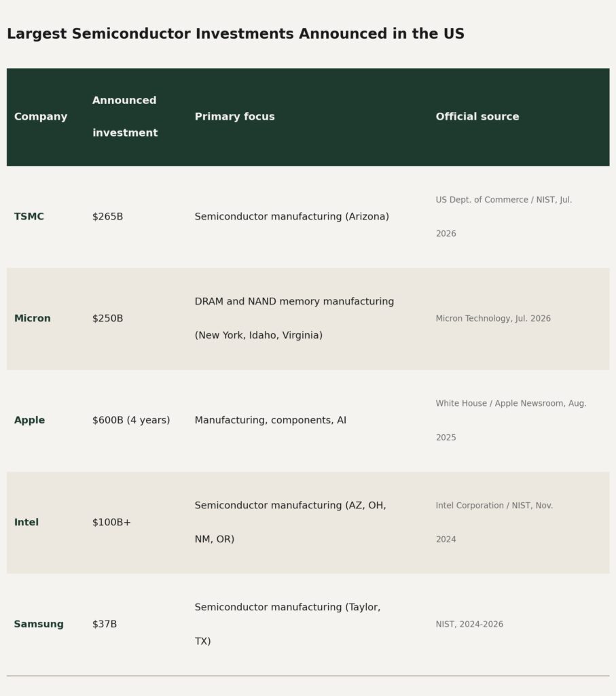Select the Official source header
Viewport: 616px width, 696px height.
477,117
